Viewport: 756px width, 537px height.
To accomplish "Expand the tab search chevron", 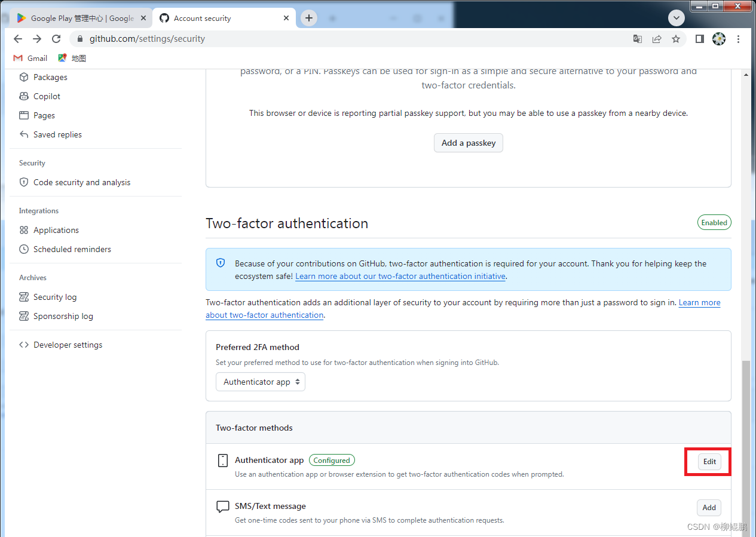I will coord(676,17).
